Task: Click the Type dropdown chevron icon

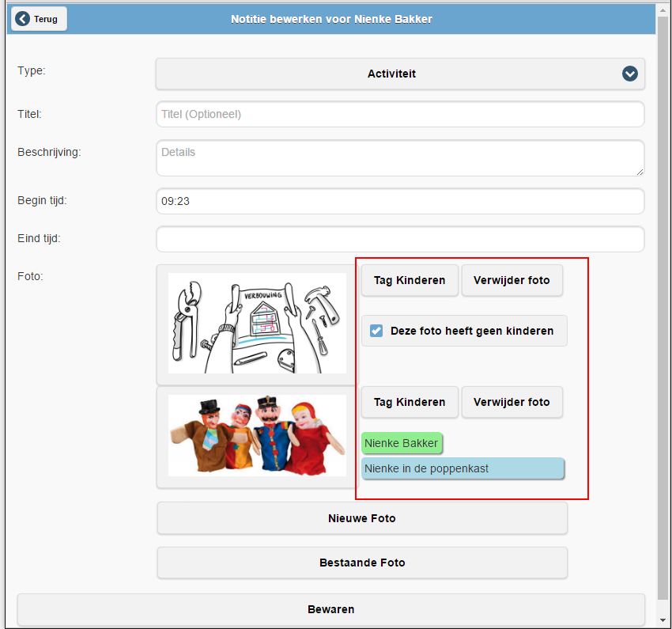Action: [x=629, y=74]
